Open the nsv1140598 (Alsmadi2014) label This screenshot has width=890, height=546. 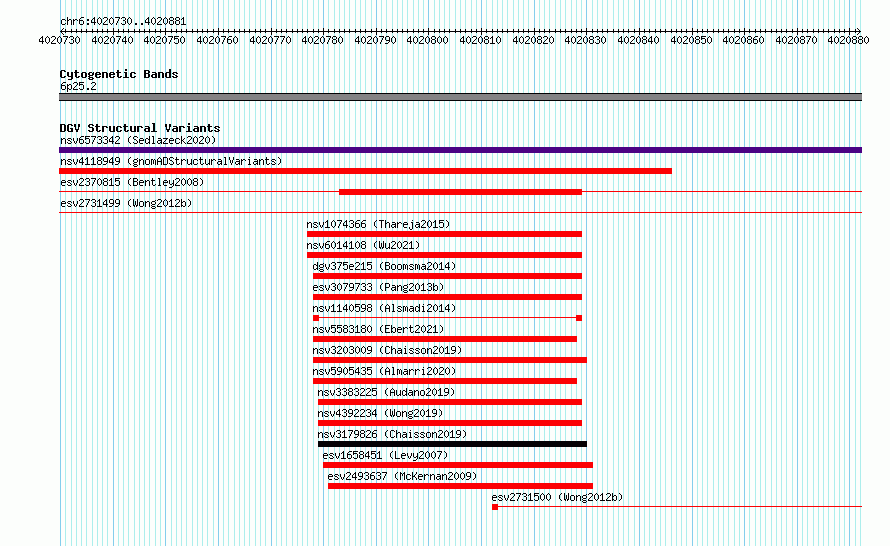click(x=384, y=308)
